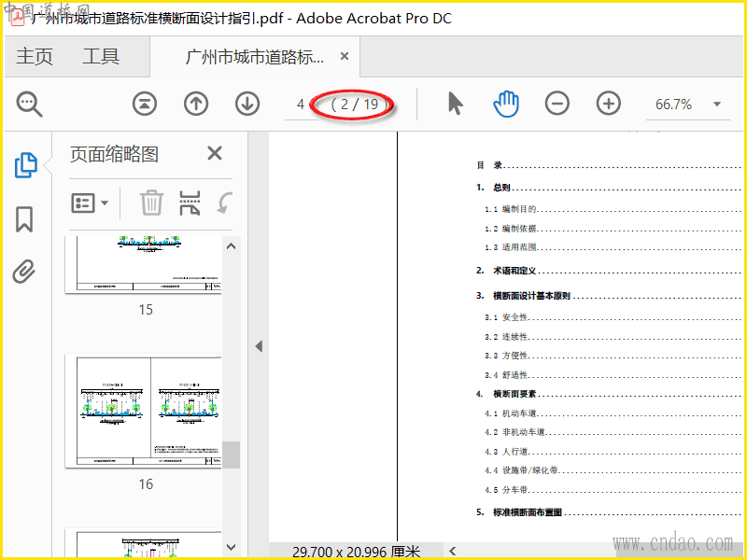
Task: Click the delete pages trash icon
Action: [x=151, y=203]
